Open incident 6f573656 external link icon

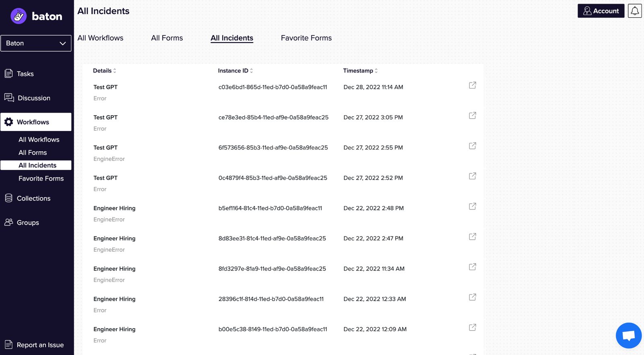tap(473, 146)
